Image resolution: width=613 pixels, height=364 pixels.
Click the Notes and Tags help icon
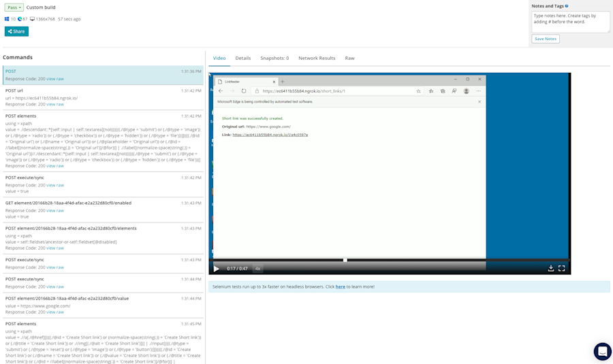point(567,6)
